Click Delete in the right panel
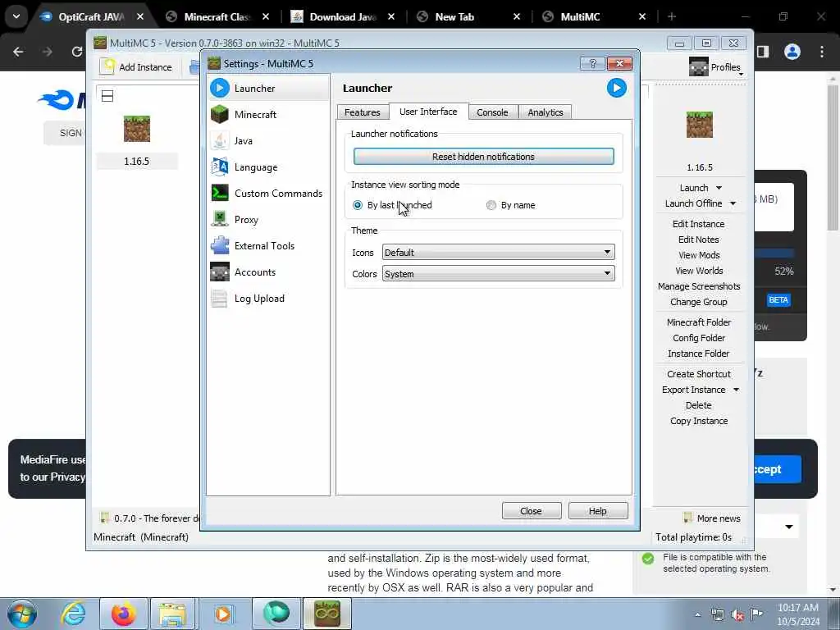Viewport: 840px width, 630px height. coord(699,405)
